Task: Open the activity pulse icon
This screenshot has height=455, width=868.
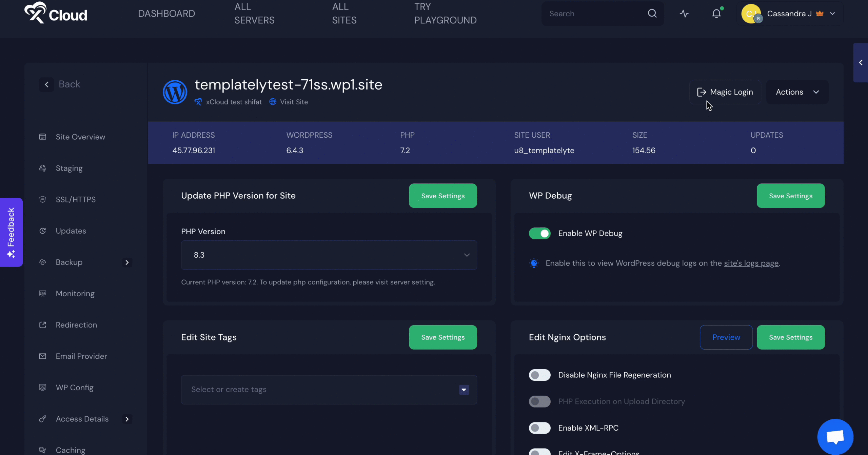Action: point(684,14)
